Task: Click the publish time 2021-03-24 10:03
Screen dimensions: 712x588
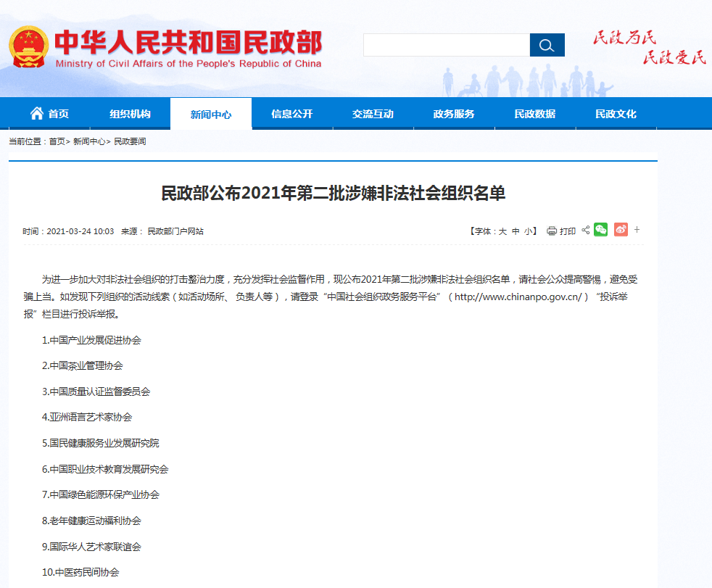Action: tap(80, 231)
